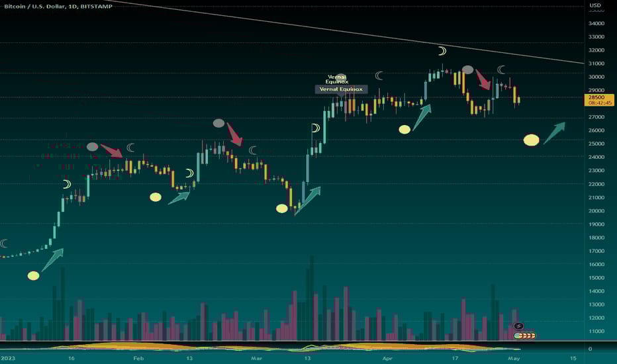Select the gray new moon circle in January
The width and height of the screenshot is (617, 364).
click(92, 147)
